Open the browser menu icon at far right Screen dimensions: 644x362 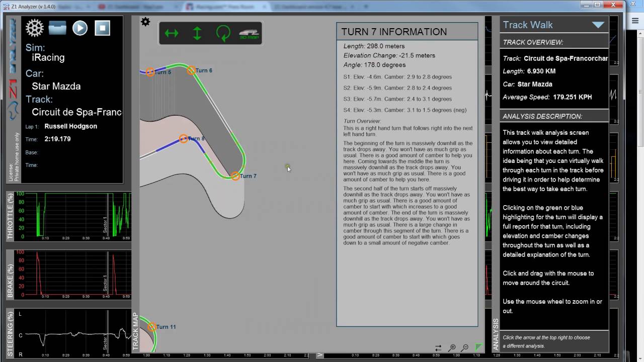(635, 20)
